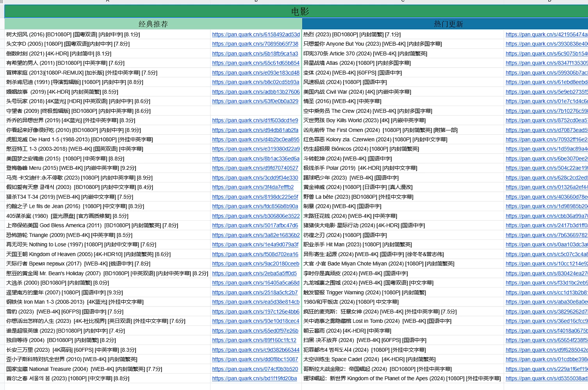Open the Quark link for 热烈 (2023)
588x390 pixels.
point(546,35)
